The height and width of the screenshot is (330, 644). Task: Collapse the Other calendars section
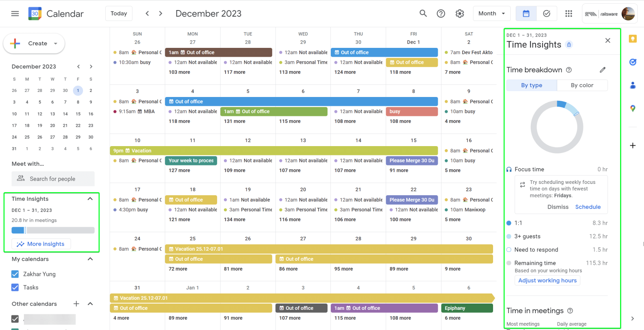click(90, 304)
